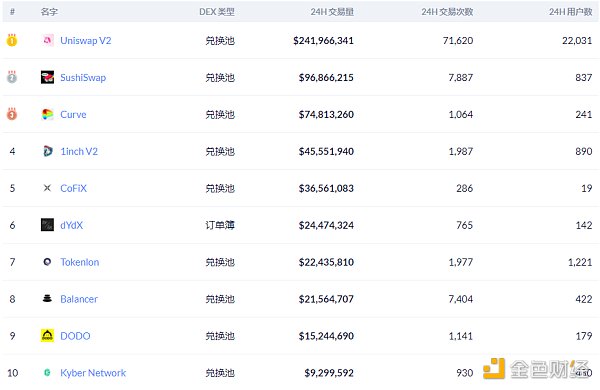This screenshot has width=600, height=390.
Task: Click the Tokenlon circular logo icon
Action: [47, 262]
